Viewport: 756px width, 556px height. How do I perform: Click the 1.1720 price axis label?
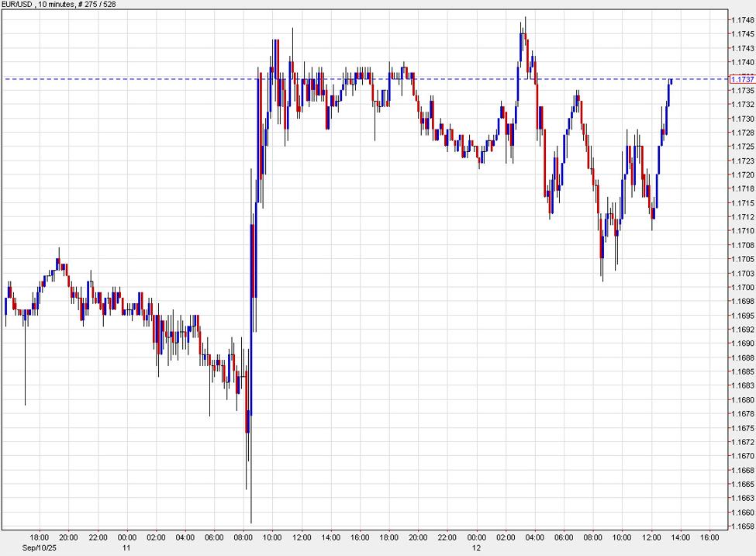[742, 174]
